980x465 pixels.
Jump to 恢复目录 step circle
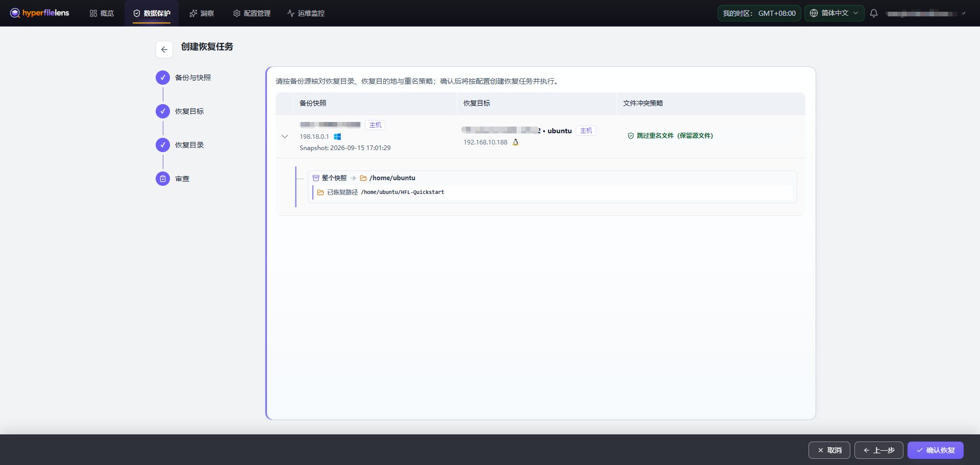163,145
